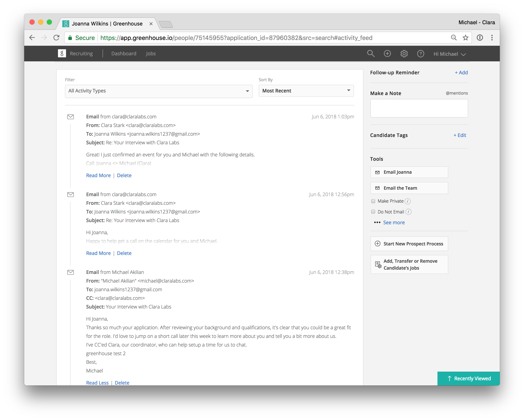
Task: Go to the Dashboard menu item
Action: coord(124,54)
